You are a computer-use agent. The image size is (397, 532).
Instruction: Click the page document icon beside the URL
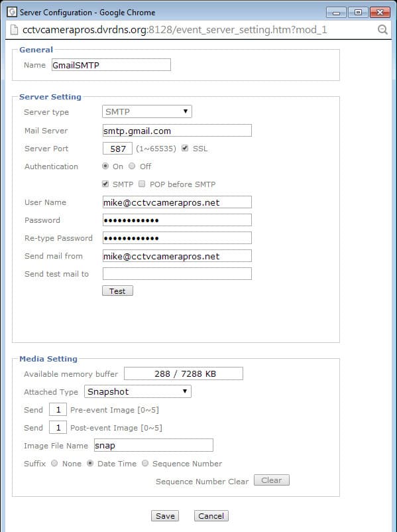pos(14,30)
